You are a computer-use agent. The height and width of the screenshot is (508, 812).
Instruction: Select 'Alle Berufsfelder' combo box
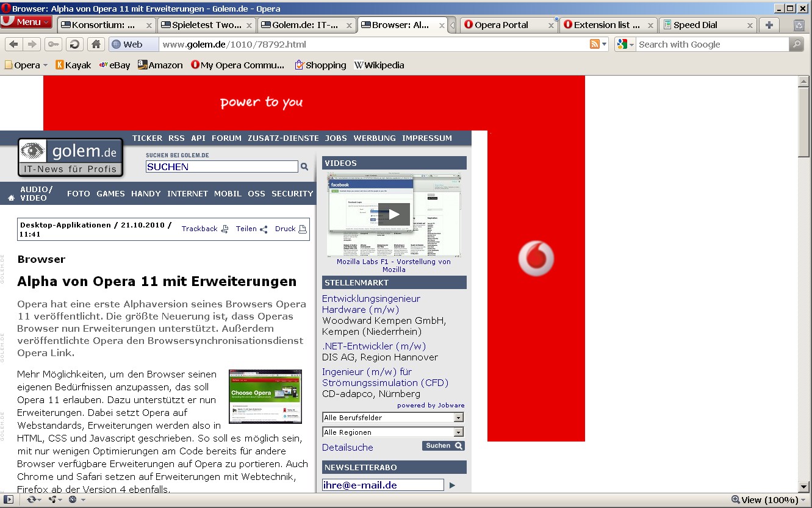click(392, 417)
